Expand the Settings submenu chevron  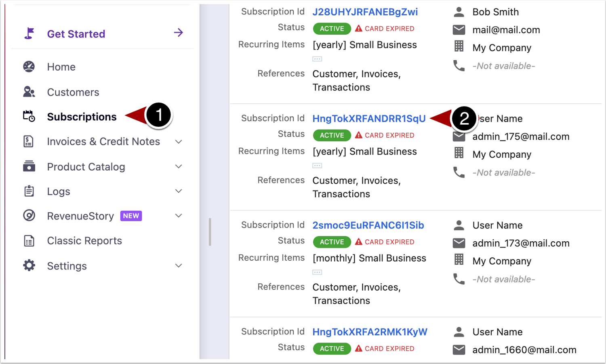(179, 266)
